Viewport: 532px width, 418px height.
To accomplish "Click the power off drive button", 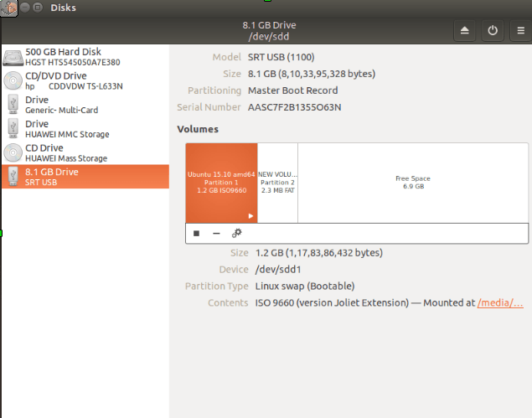I will pyautogui.click(x=493, y=30).
